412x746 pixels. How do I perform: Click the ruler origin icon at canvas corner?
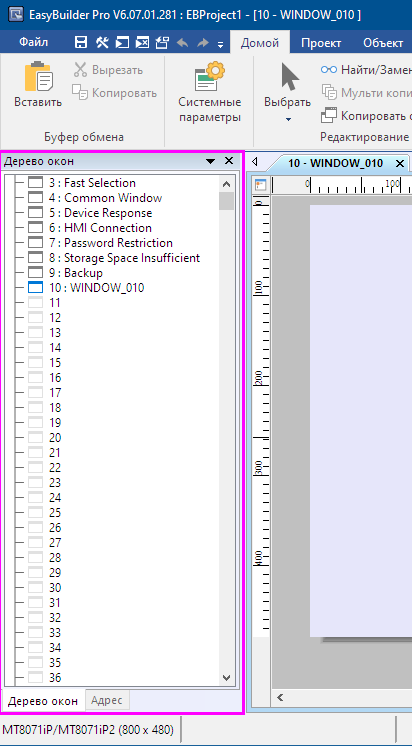click(261, 185)
